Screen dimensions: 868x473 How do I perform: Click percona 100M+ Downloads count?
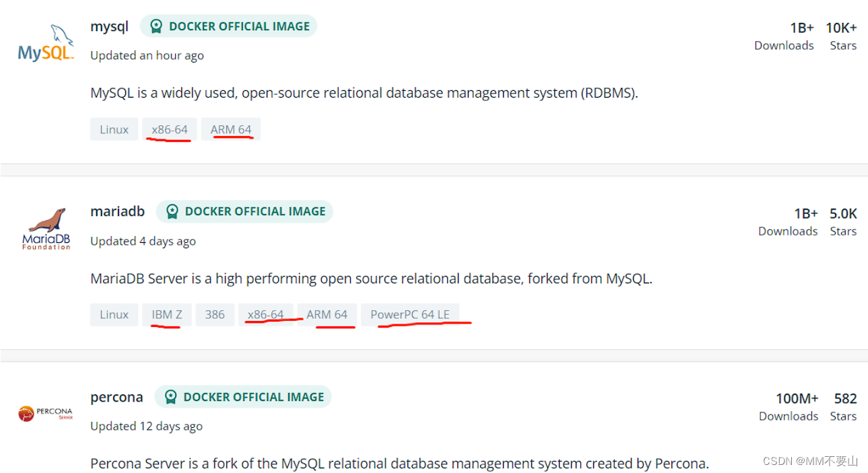coord(797,398)
